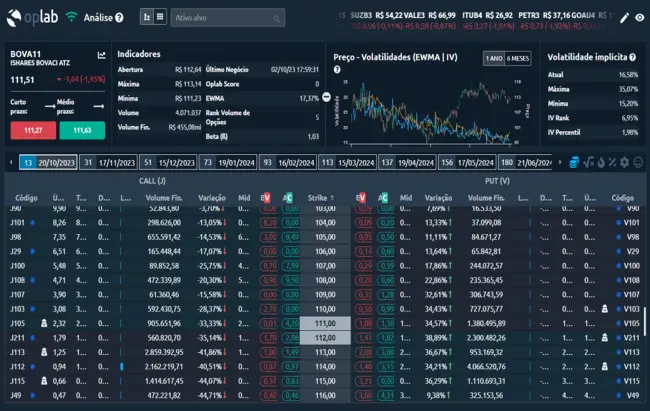
Task: Click lock icon on J105 row
Action: (44, 323)
